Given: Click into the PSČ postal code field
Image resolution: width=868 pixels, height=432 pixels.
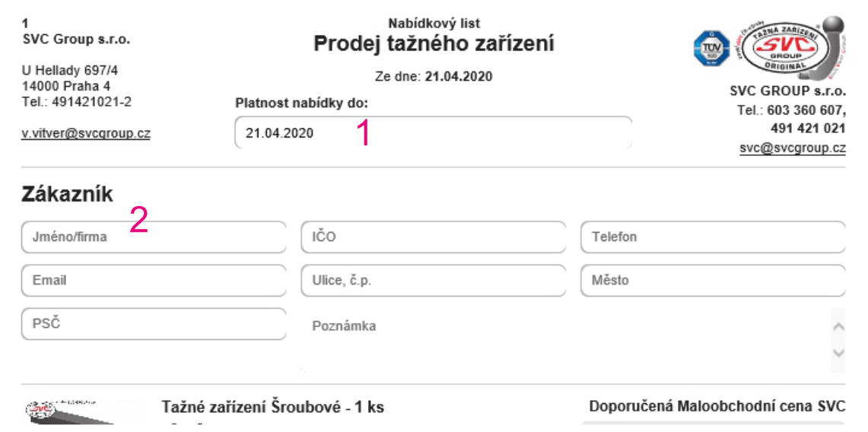Looking at the screenshot, I should tap(154, 323).
